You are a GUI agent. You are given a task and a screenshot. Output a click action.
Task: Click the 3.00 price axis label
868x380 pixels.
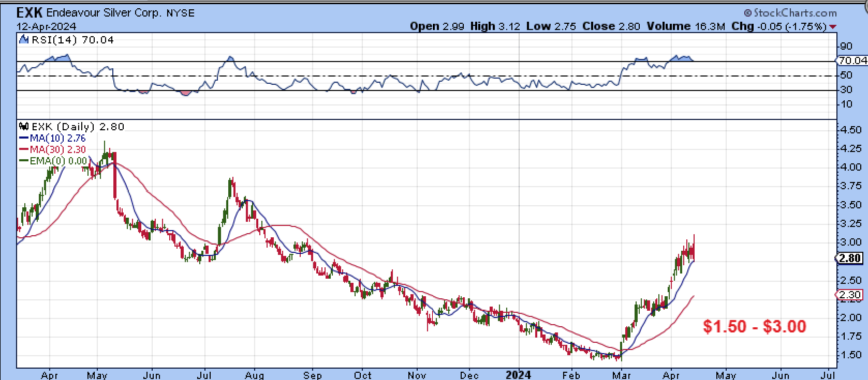pos(850,242)
